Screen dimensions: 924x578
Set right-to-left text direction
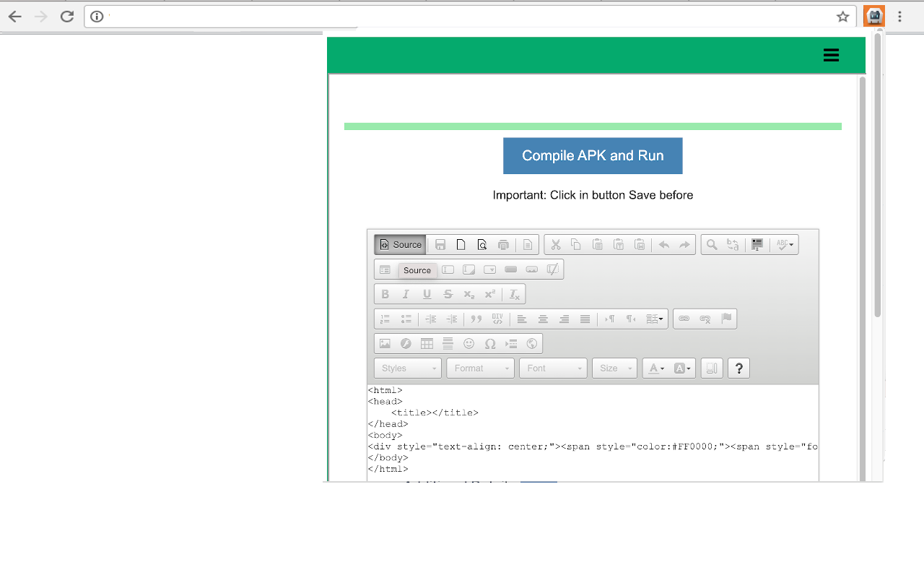631,319
